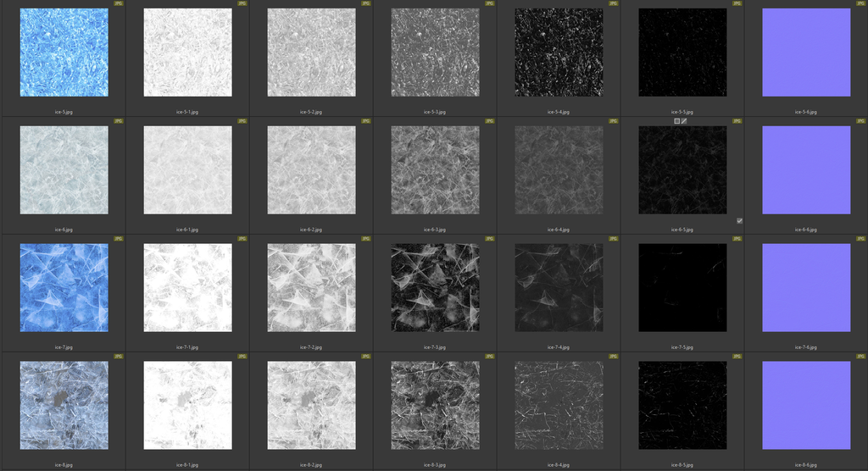Choose the ice-7-1.jpg white thumbnail
868x471 pixels.
tap(187, 288)
